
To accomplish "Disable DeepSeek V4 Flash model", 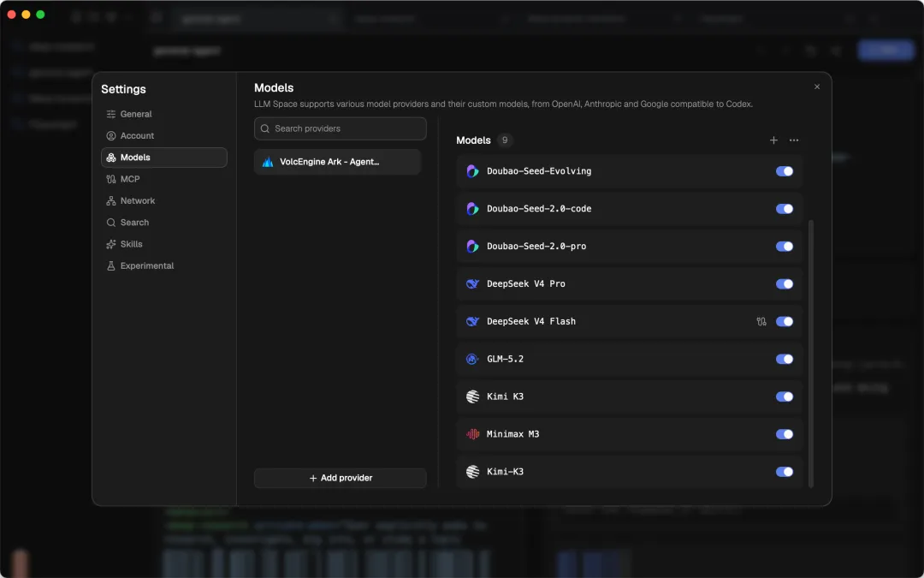I will pos(785,321).
